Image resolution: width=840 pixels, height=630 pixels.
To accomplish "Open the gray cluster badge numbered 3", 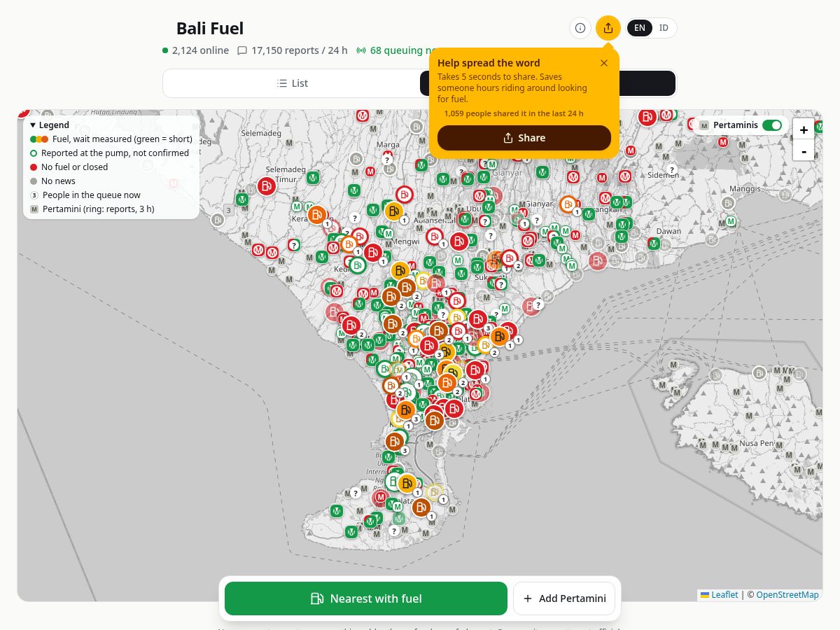I will coord(228,210).
